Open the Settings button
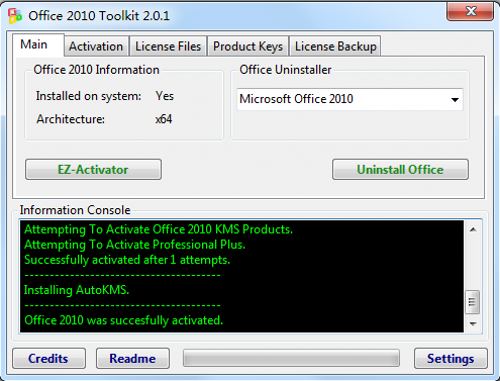 451,358
